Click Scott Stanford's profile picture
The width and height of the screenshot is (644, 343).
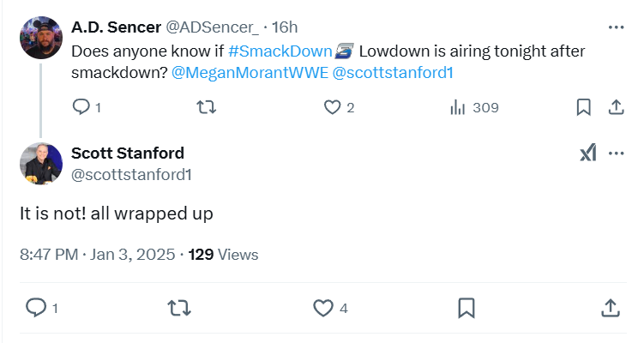pos(40,164)
